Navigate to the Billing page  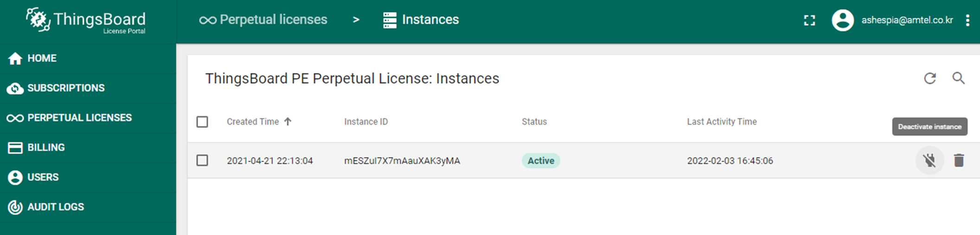[x=88, y=148]
